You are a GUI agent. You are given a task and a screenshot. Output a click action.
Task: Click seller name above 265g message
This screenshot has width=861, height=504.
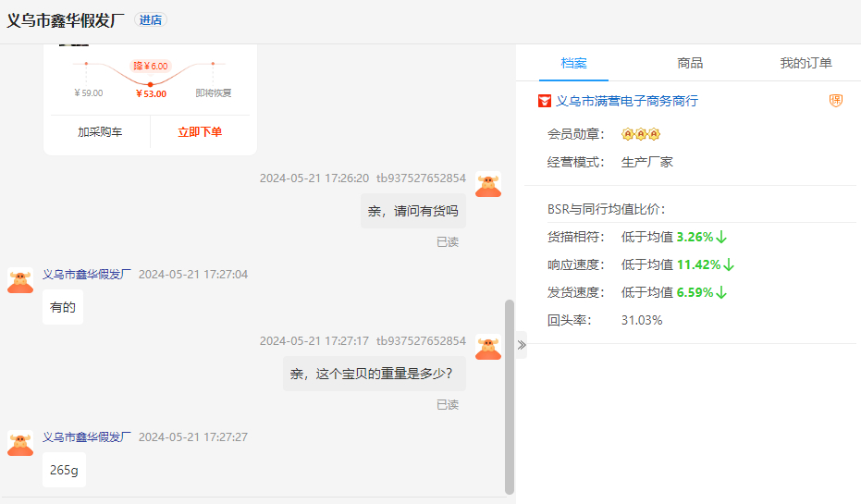[87, 436]
